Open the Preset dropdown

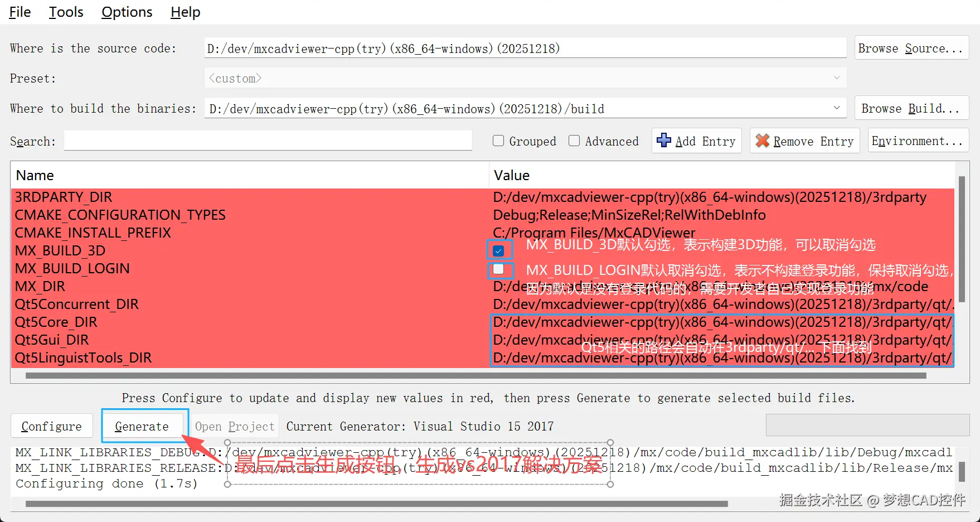[525, 78]
